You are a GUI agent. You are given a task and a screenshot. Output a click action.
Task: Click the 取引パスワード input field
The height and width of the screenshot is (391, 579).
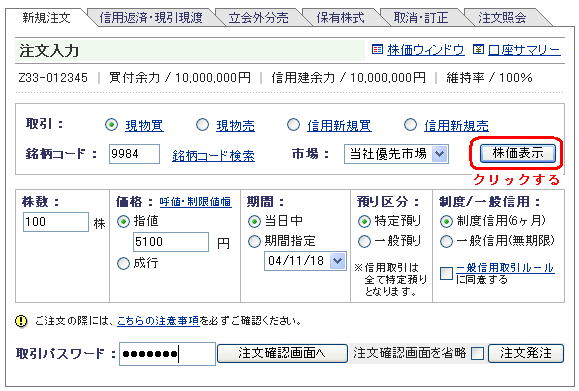click(x=167, y=354)
